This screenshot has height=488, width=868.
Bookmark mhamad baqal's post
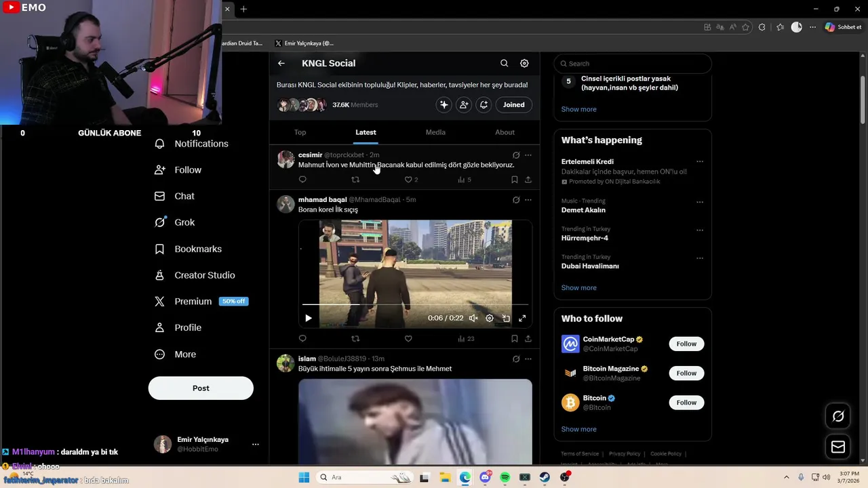tap(514, 339)
